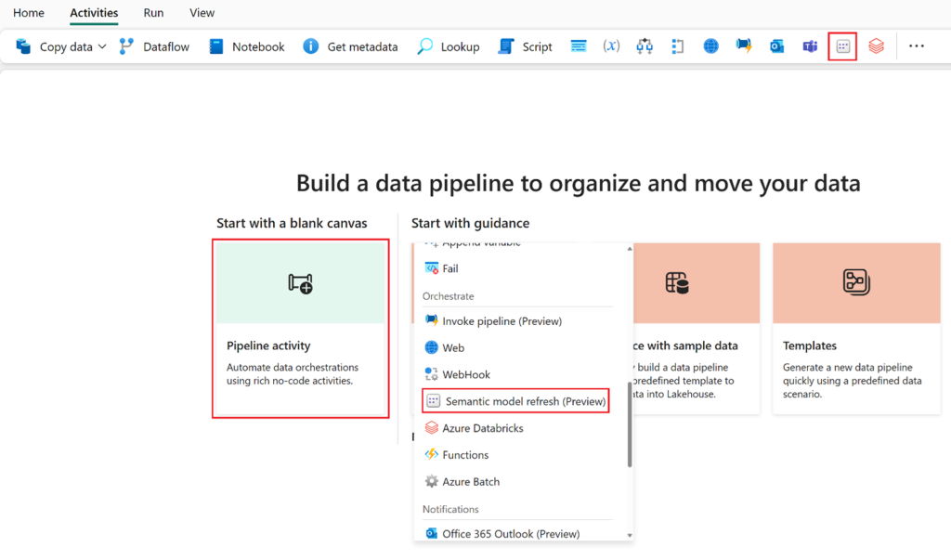Select Semantic model refresh (Preview) entry
The image size is (951, 560).
click(515, 401)
